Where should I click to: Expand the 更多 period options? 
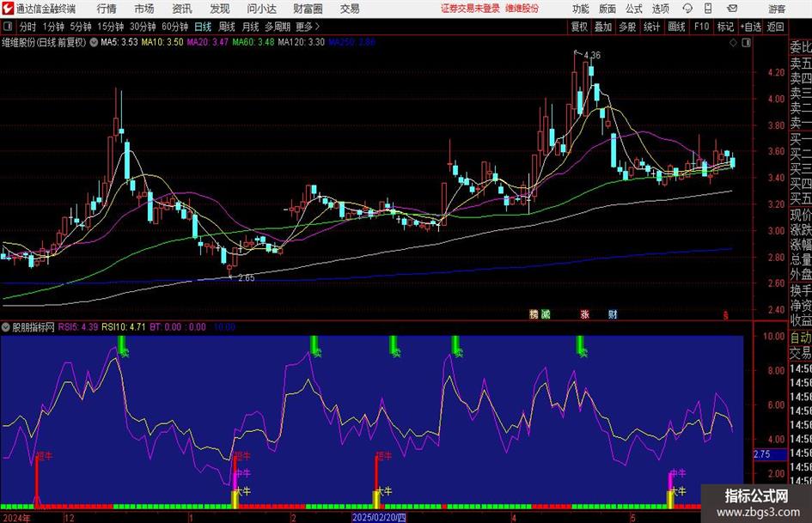click(308, 27)
